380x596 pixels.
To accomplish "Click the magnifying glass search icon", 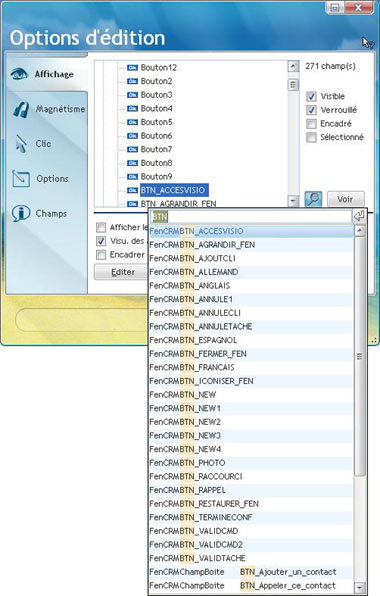I will click(x=314, y=199).
